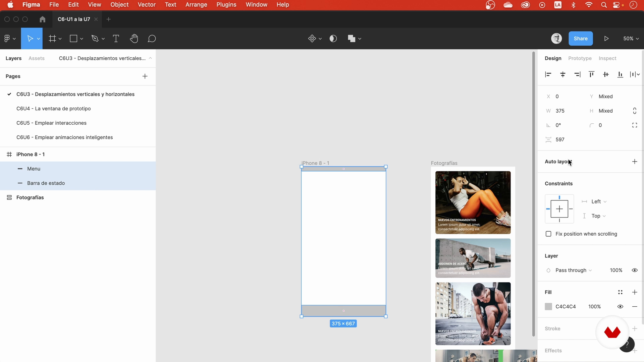Screen dimensions: 644x362
Task: Select the Frame tool
Action: click(x=52, y=39)
